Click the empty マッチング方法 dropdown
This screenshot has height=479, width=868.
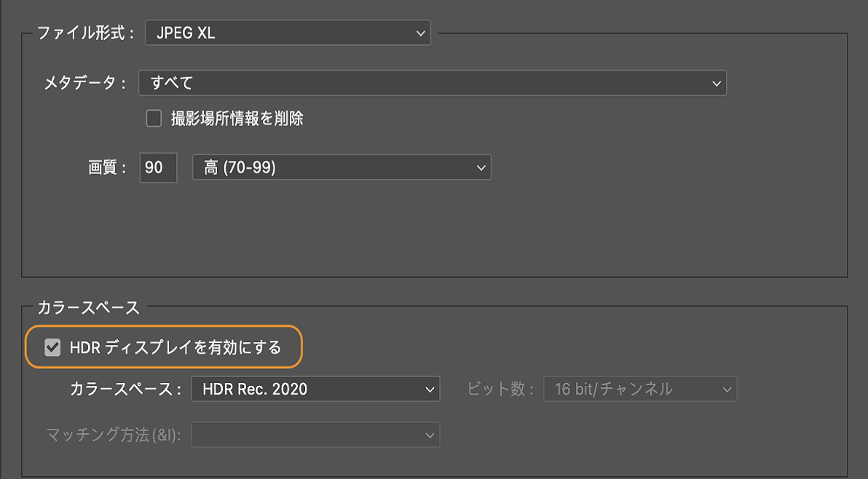(x=315, y=435)
